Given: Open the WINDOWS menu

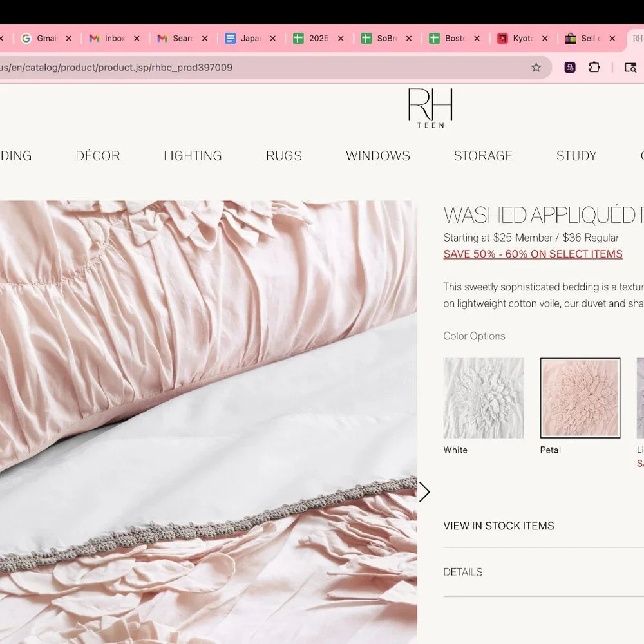Looking at the screenshot, I should coord(378,156).
